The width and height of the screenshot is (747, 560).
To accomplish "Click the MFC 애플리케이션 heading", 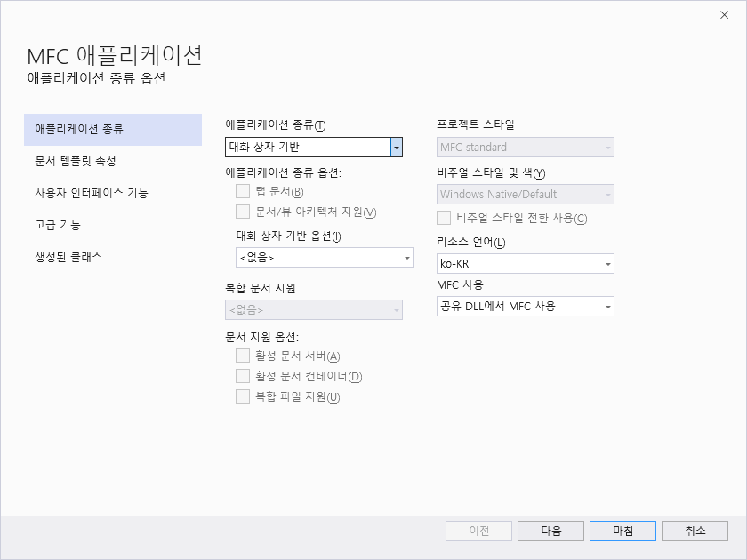I will 115,56.
